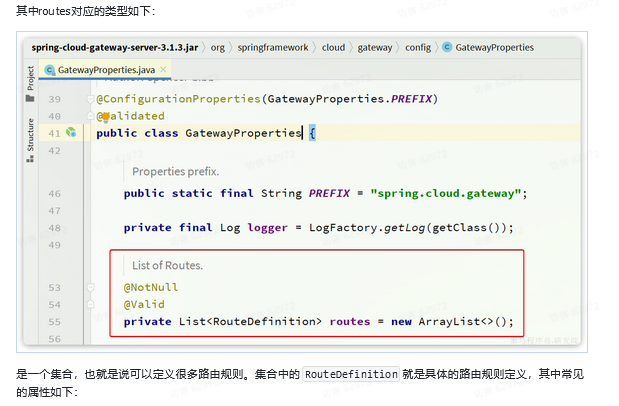Click the springframework breadcrumb segment
This screenshot has width=619, height=406.
[x=273, y=47]
